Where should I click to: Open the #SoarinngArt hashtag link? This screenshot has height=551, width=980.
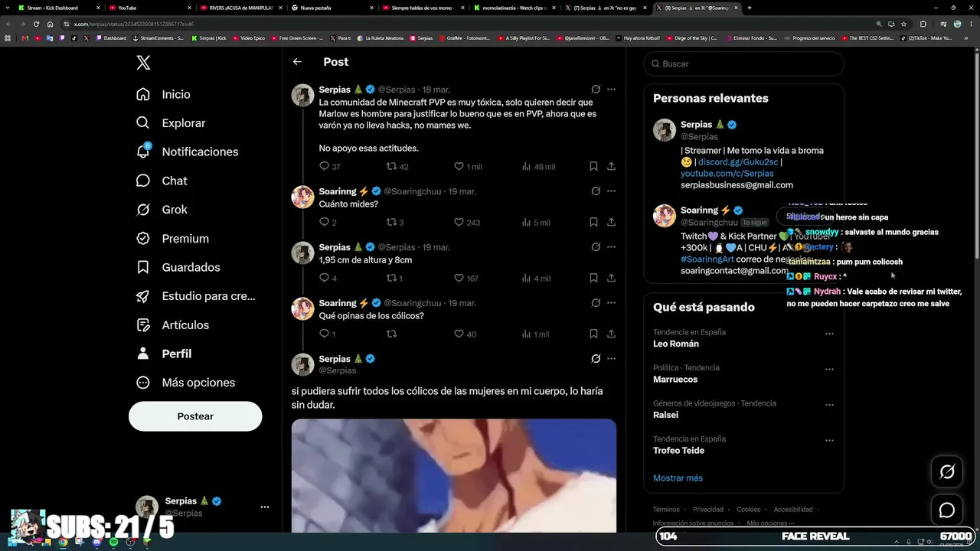(707, 259)
